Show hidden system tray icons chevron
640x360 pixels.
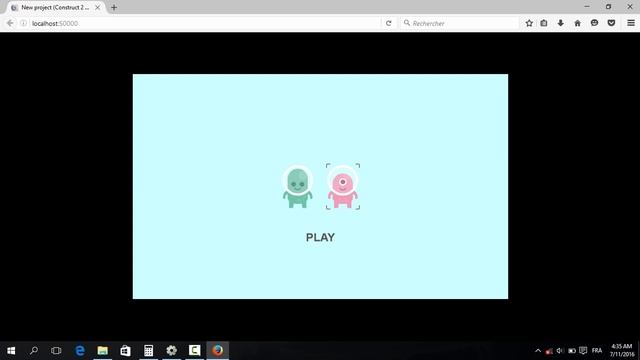click(538, 351)
